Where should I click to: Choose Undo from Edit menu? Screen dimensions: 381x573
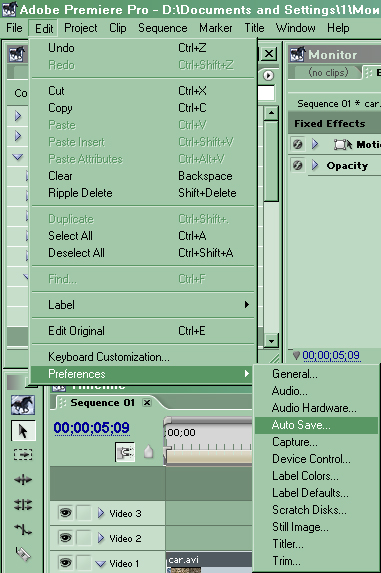(143, 48)
